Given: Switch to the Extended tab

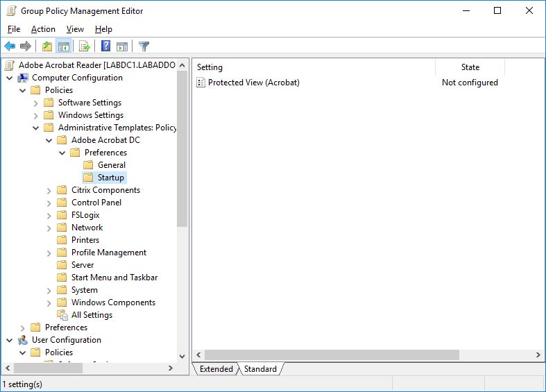Looking at the screenshot, I should [x=216, y=369].
